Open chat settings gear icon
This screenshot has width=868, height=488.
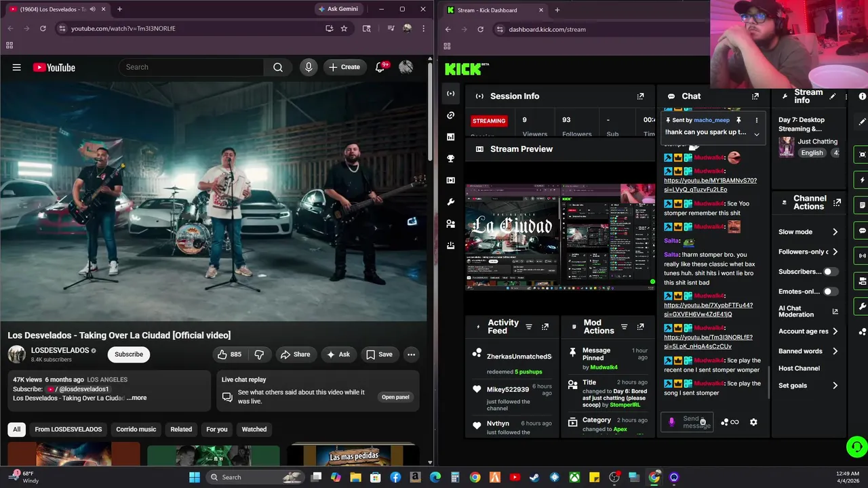(753, 422)
